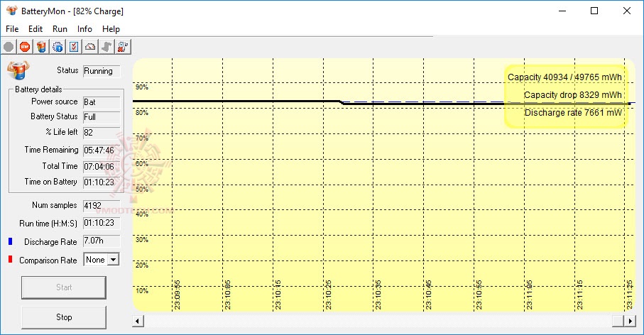Click the 23:09:55 time label on chart
The width and height of the screenshot is (644, 335).
(x=177, y=295)
